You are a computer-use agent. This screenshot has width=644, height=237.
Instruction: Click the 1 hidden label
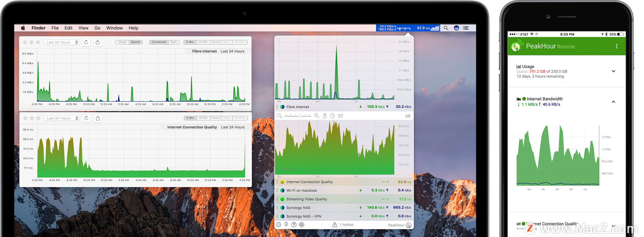click(346, 225)
